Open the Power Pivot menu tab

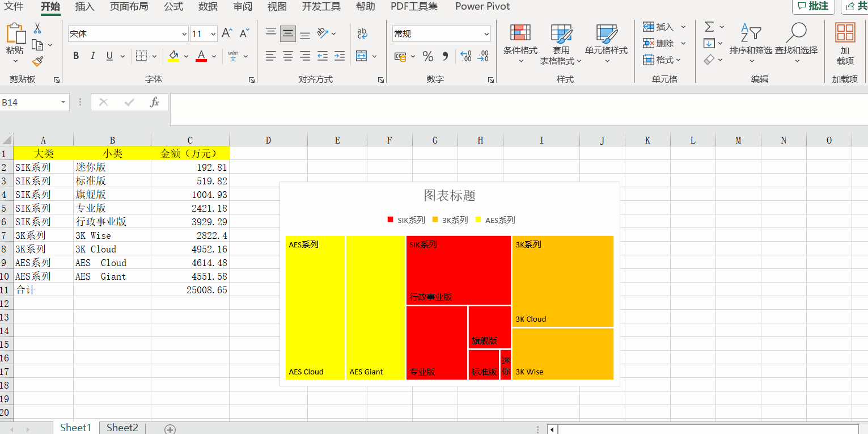482,6
